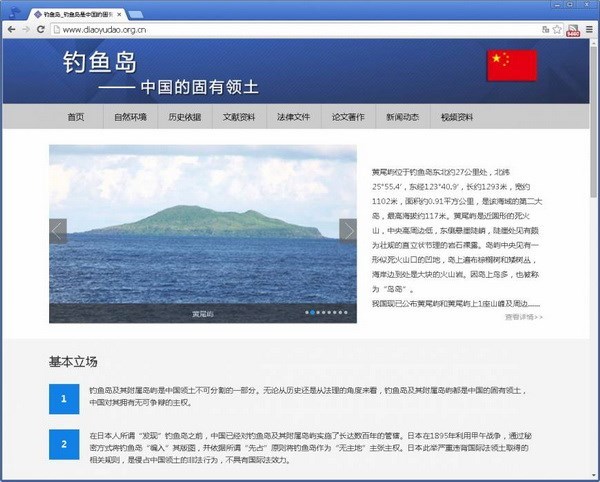600x482 pixels.
Task: Reload the page with the refresh icon
Action: point(41,30)
